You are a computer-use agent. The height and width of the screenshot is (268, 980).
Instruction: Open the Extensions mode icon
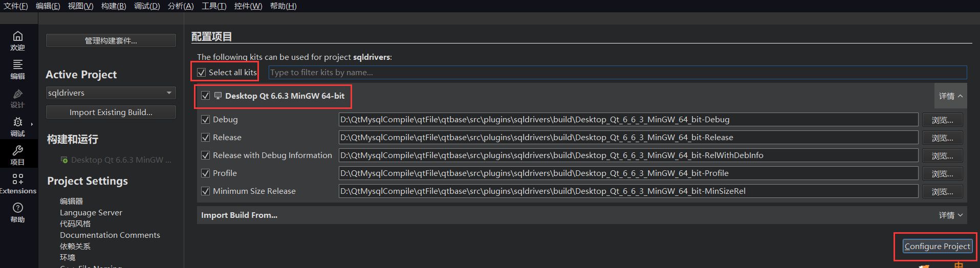click(x=18, y=183)
